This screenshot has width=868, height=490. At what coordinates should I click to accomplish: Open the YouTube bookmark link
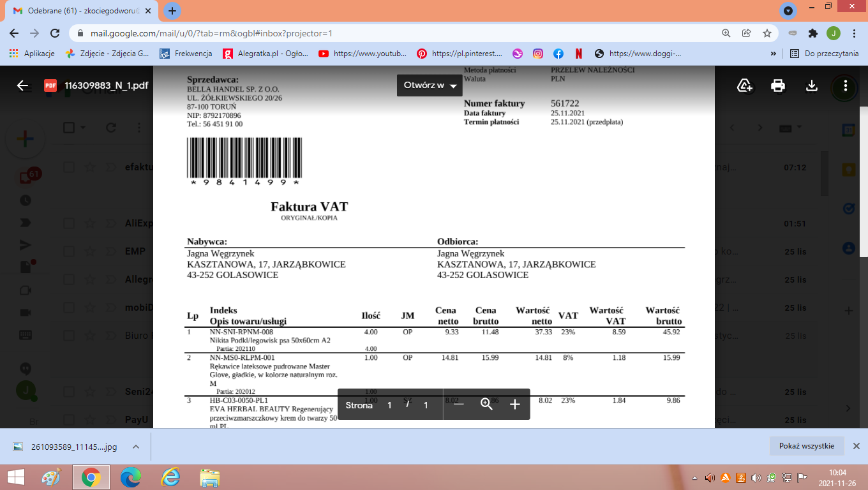pos(362,54)
